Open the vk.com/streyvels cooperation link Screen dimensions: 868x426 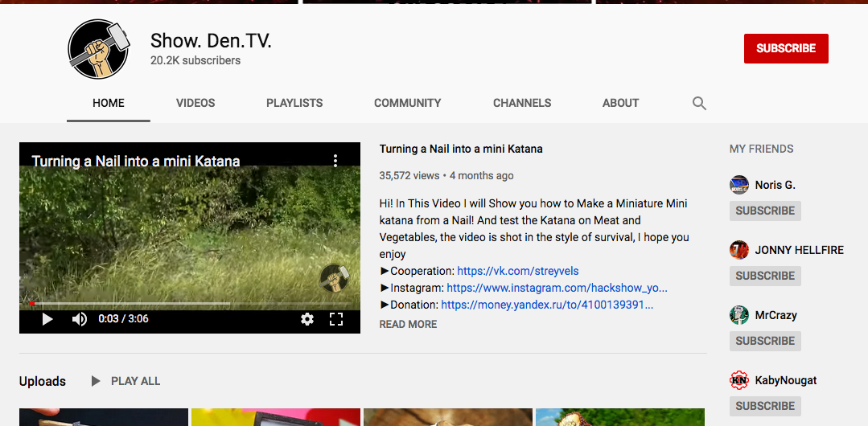(x=517, y=271)
